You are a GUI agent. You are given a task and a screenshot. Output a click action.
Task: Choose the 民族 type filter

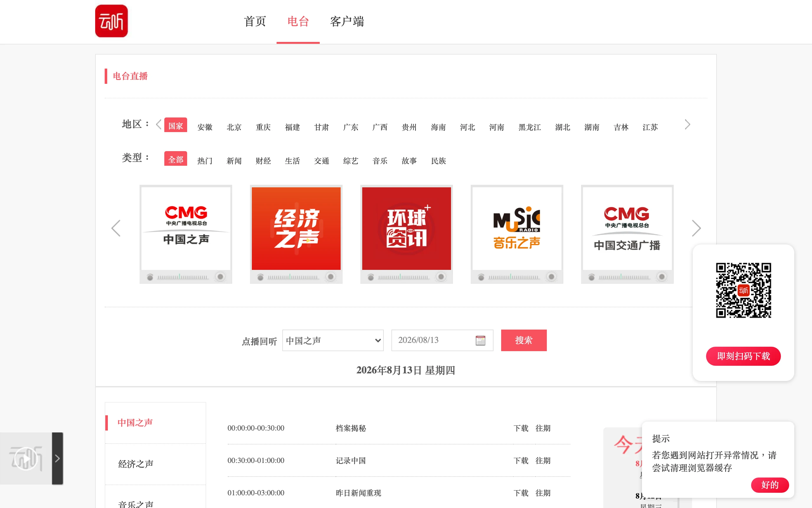coord(438,161)
